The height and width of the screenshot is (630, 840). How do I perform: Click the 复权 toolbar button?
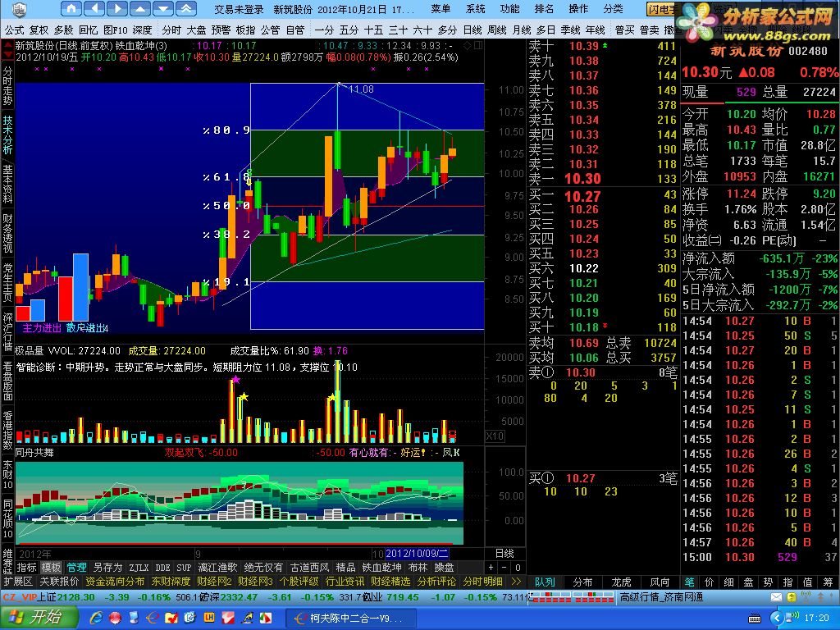39,30
